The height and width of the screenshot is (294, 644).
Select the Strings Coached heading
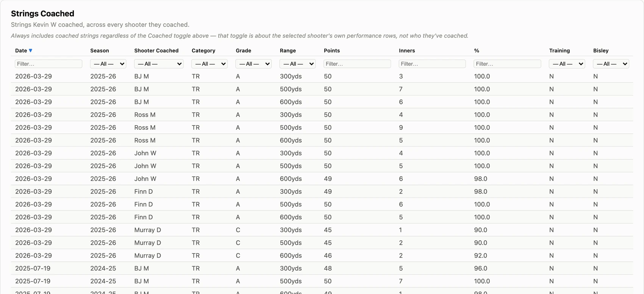coord(42,14)
